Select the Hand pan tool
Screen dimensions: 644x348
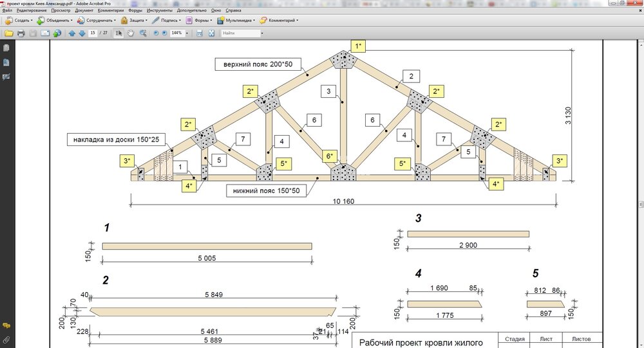tap(130, 33)
